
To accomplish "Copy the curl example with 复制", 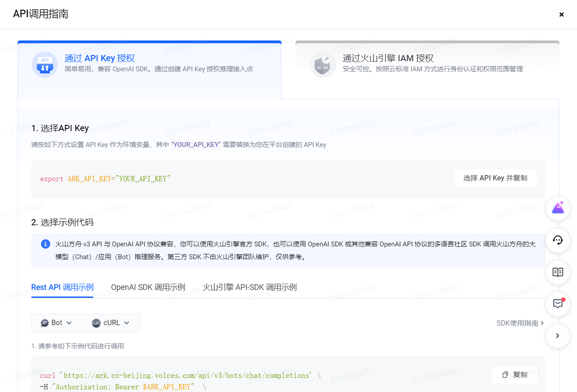I will 515,375.
